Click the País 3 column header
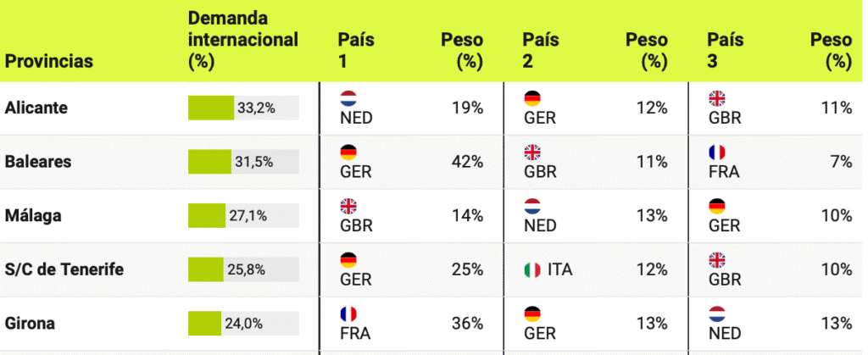The width and height of the screenshot is (868, 355). [726, 50]
